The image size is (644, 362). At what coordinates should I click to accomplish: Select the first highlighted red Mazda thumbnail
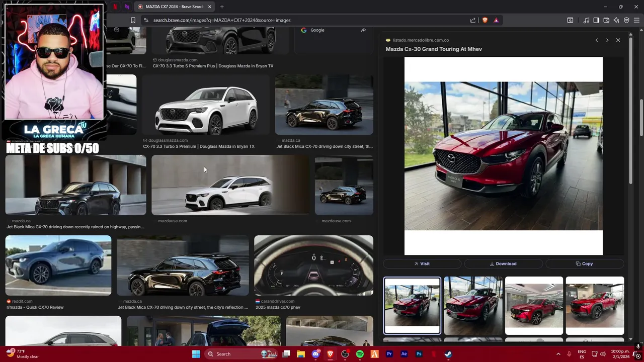pyautogui.click(x=412, y=306)
